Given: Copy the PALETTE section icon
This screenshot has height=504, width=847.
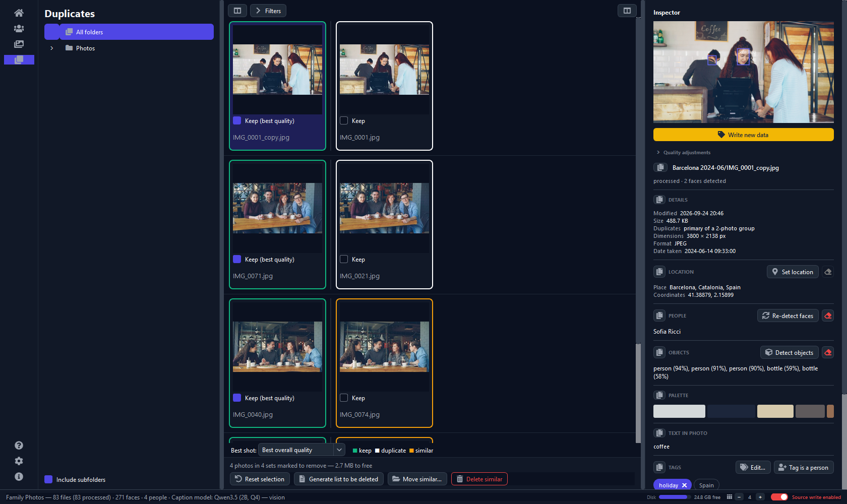Looking at the screenshot, I should [659, 395].
